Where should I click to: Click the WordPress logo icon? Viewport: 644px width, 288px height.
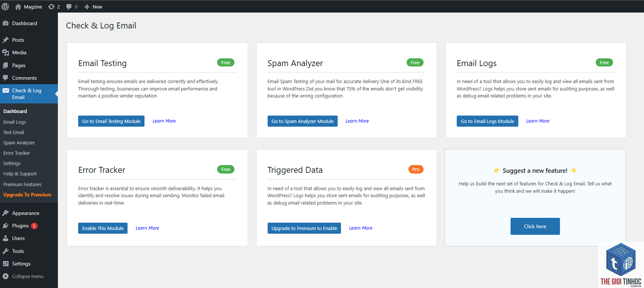tap(5, 7)
